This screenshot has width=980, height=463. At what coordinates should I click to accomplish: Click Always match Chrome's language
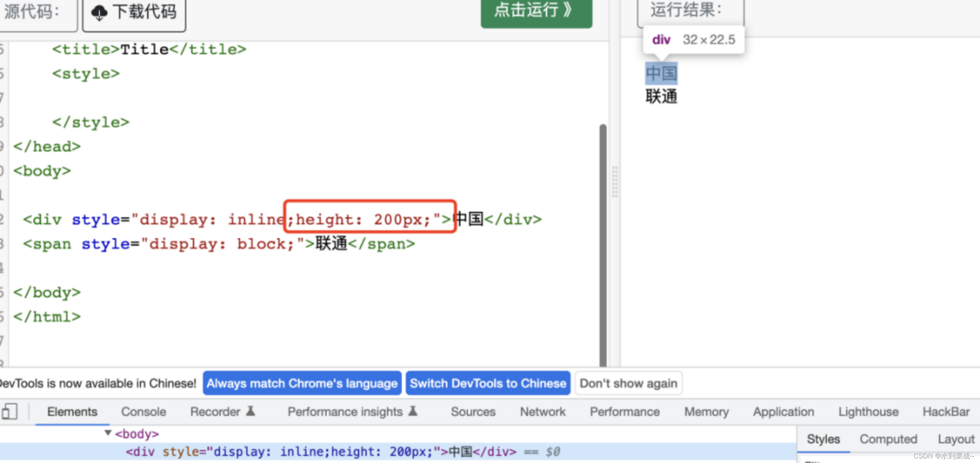pyautogui.click(x=302, y=383)
